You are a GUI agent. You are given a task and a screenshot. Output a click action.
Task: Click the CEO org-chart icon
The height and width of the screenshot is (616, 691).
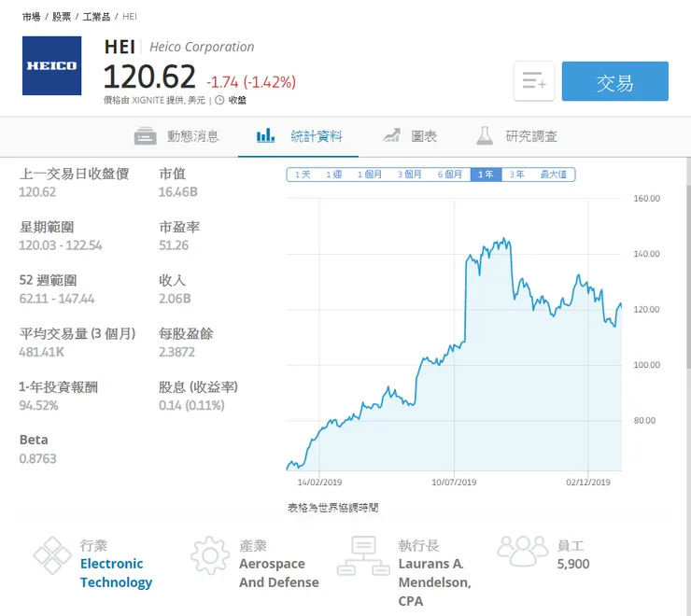pos(363,555)
